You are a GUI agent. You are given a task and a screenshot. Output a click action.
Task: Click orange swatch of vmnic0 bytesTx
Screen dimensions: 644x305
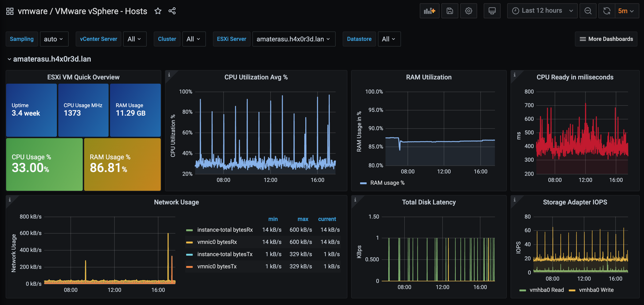(189, 267)
